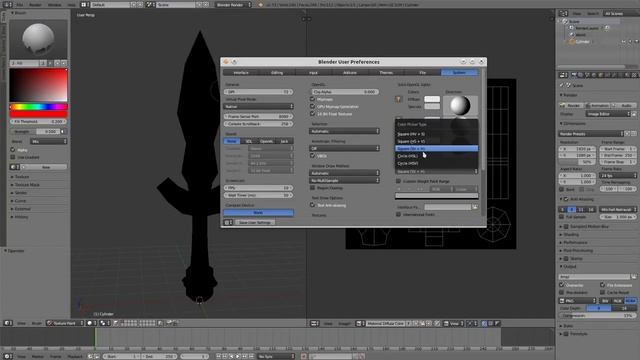Open the Editing tab in User Preferences
This screenshot has height=360, width=640.
coord(277,73)
